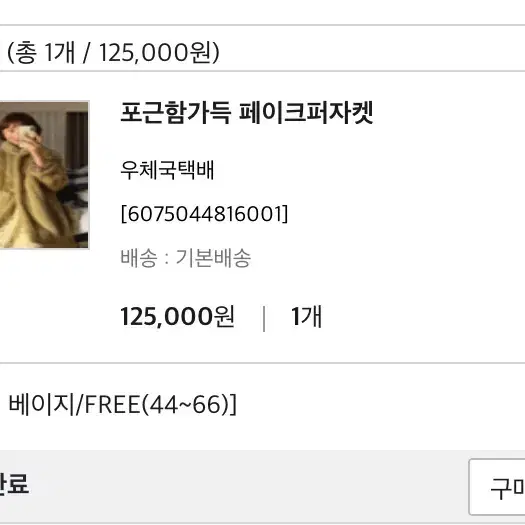The width and height of the screenshot is (525, 525).
Task: Click the partially visible 구매 button
Action: [x=497, y=486]
